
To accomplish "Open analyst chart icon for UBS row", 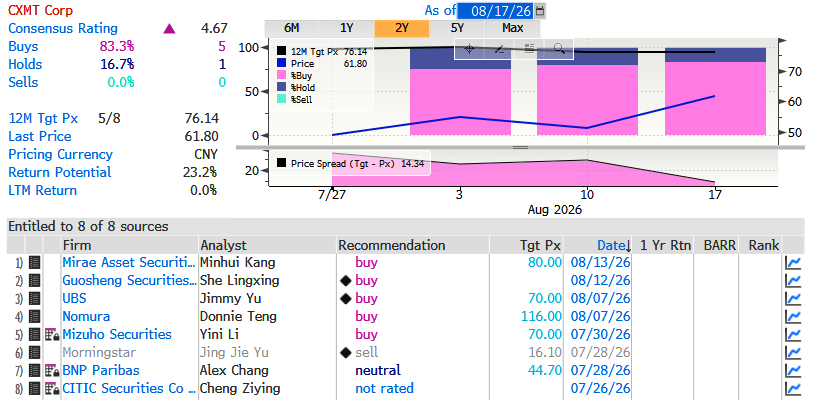I will 793,298.
